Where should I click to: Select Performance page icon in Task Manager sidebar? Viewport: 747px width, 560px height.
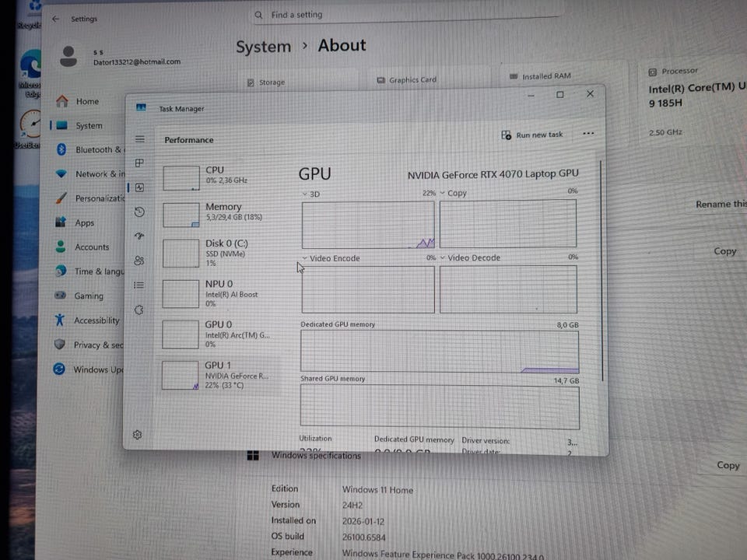pyautogui.click(x=139, y=187)
